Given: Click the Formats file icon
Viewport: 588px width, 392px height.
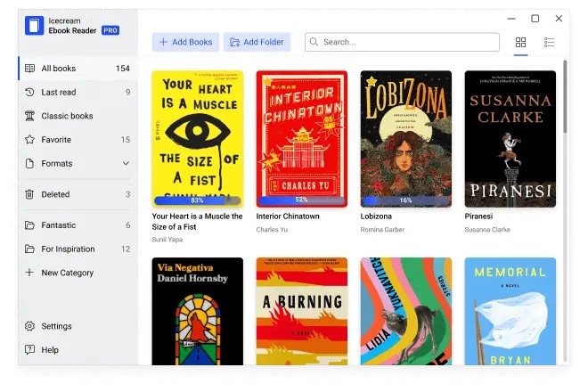Looking at the screenshot, I should [29, 164].
